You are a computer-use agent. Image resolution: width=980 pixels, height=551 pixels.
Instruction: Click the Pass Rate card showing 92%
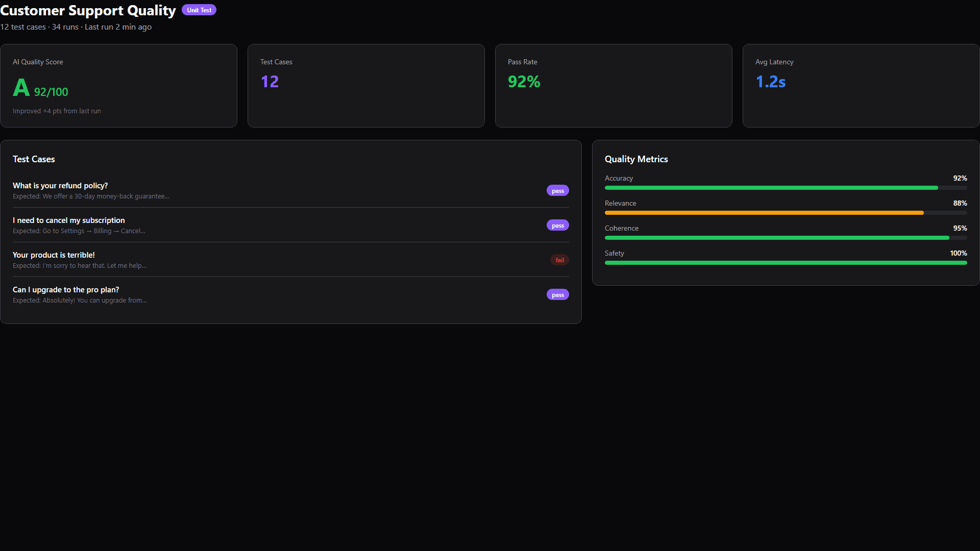coord(613,85)
